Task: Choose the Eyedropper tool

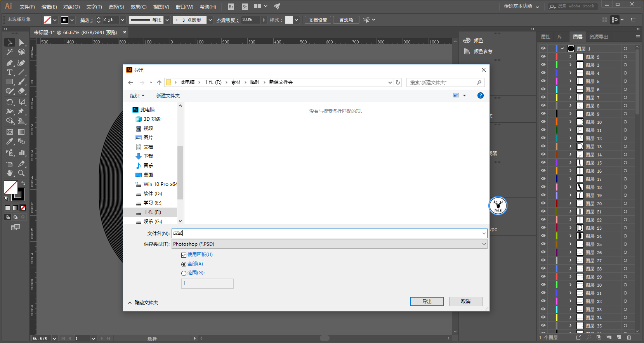Action: [10, 142]
